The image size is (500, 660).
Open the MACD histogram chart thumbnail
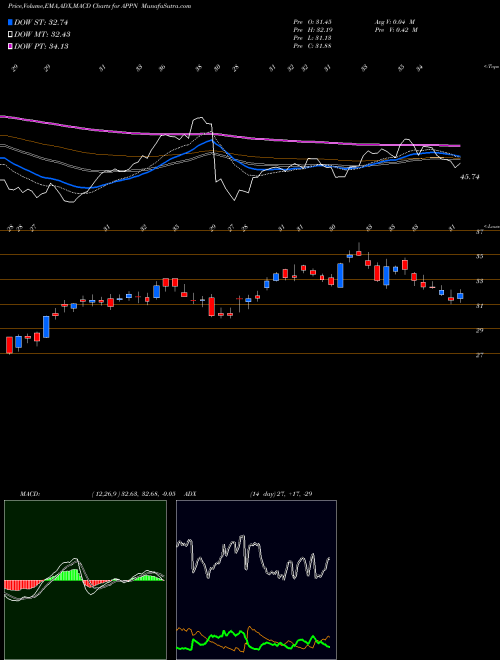[85, 580]
